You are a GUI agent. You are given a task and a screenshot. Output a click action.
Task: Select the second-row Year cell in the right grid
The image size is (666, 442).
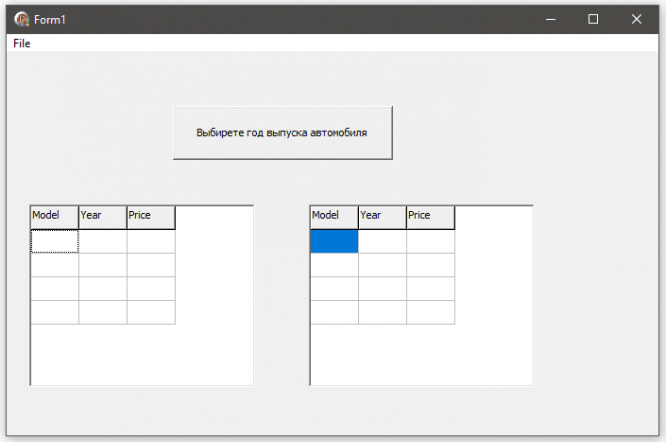click(x=383, y=265)
